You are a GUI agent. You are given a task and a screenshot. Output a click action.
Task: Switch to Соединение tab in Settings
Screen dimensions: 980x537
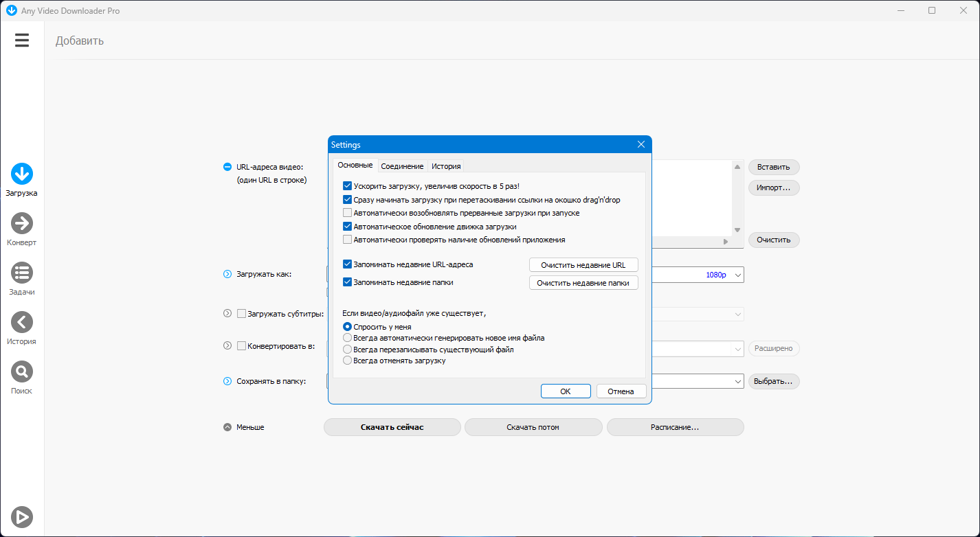[402, 166]
